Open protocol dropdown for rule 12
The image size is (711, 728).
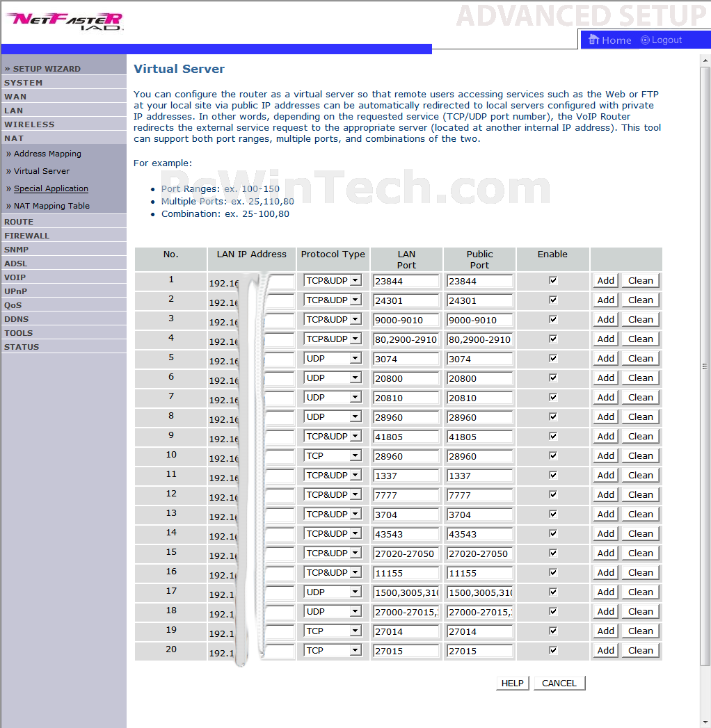(333, 495)
